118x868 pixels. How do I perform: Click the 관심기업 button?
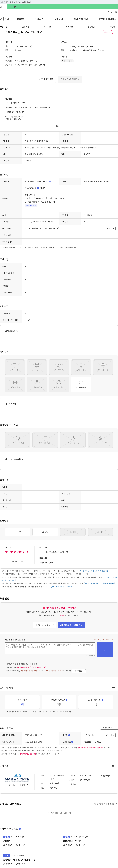(11, 785)
